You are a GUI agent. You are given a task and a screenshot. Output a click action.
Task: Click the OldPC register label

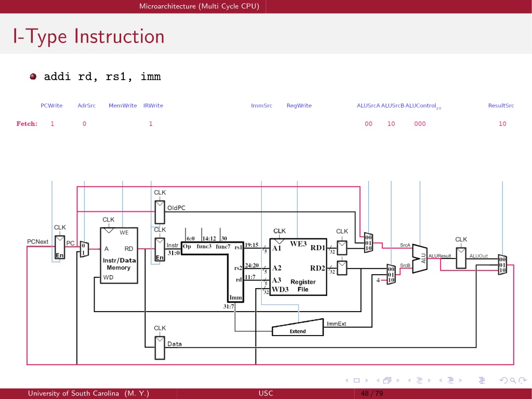(176, 208)
